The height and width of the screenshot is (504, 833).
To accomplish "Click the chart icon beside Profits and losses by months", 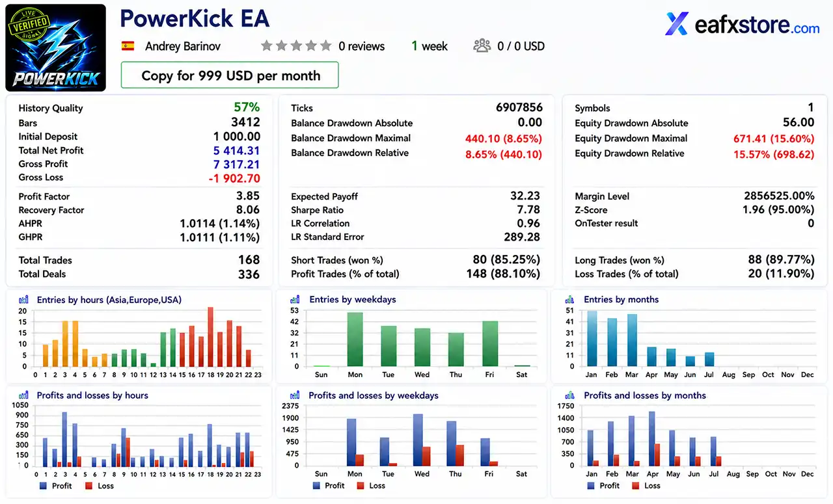I will click(569, 395).
